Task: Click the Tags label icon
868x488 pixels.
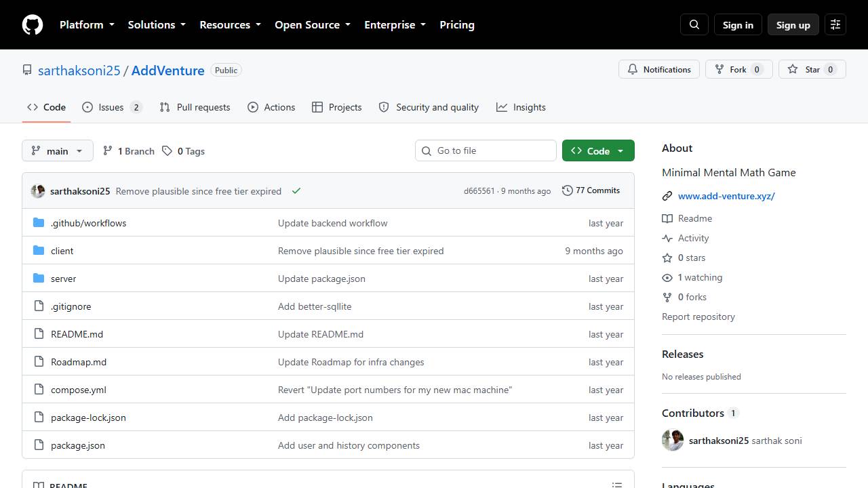Action: (167, 151)
